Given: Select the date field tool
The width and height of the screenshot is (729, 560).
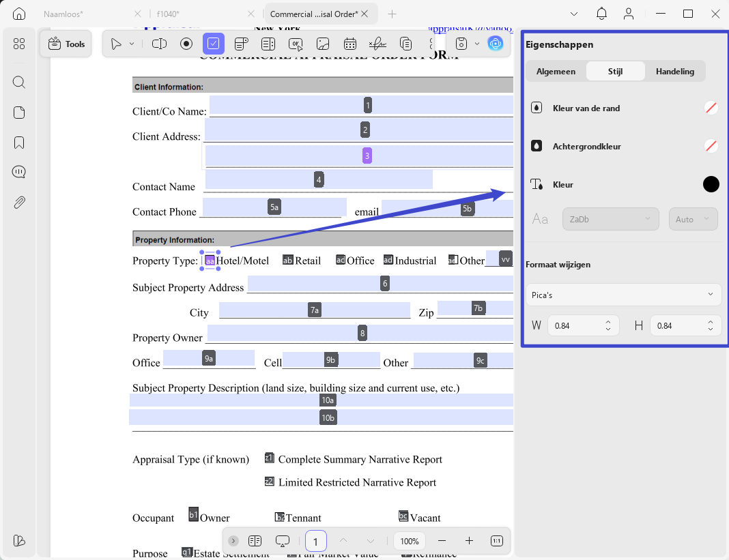Looking at the screenshot, I should (x=350, y=44).
